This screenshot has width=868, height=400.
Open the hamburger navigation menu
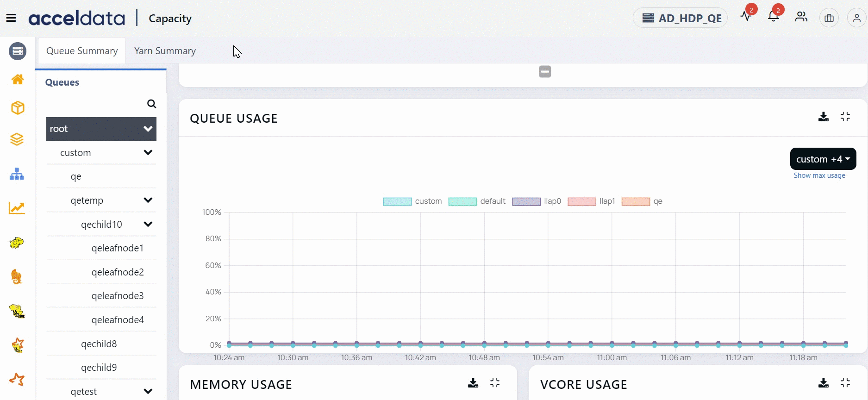click(11, 18)
